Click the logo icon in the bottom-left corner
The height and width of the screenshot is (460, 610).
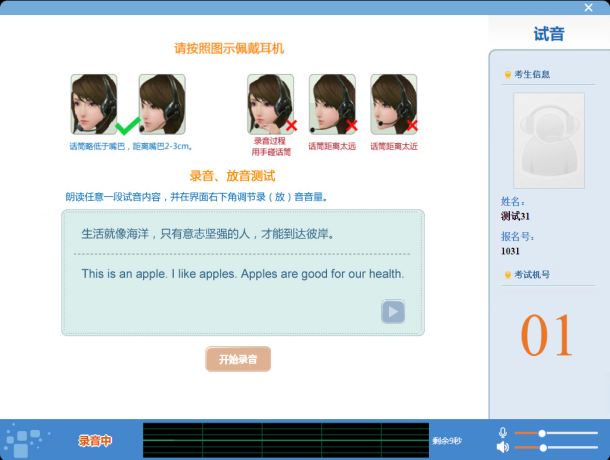(25, 440)
